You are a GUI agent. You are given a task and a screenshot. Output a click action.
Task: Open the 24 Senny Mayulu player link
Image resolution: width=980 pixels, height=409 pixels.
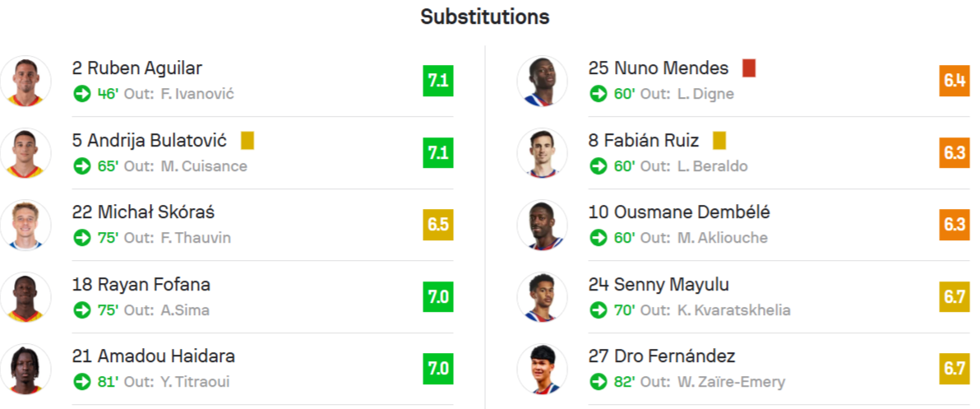pos(659,285)
